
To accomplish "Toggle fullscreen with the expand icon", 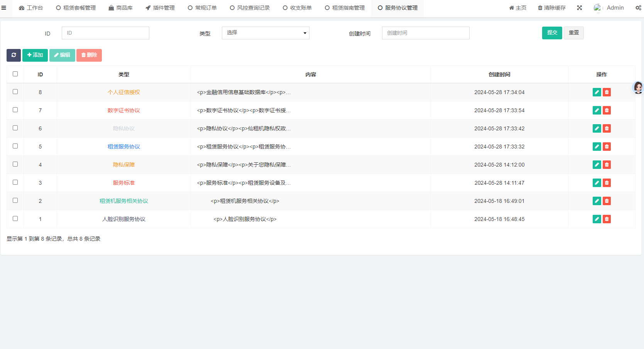I will tap(579, 8).
